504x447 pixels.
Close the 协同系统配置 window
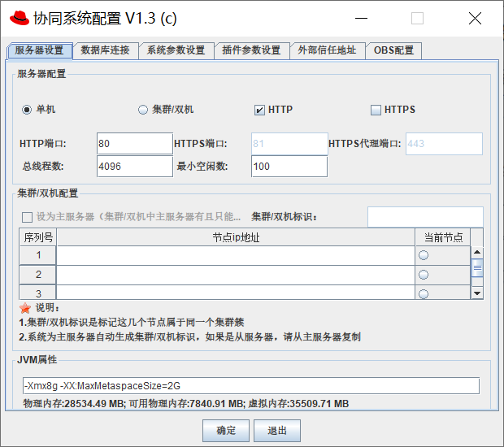(475, 19)
